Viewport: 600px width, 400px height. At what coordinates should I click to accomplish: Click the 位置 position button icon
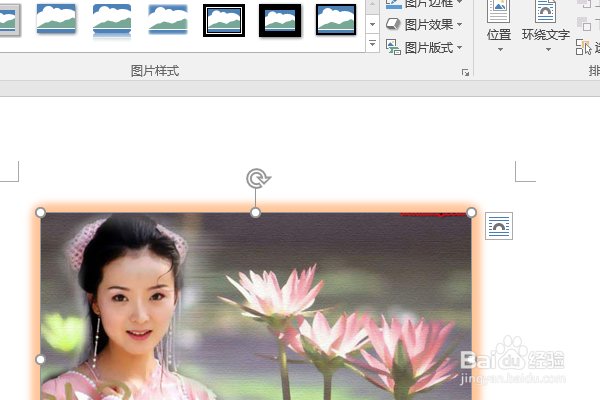click(x=499, y=12)
